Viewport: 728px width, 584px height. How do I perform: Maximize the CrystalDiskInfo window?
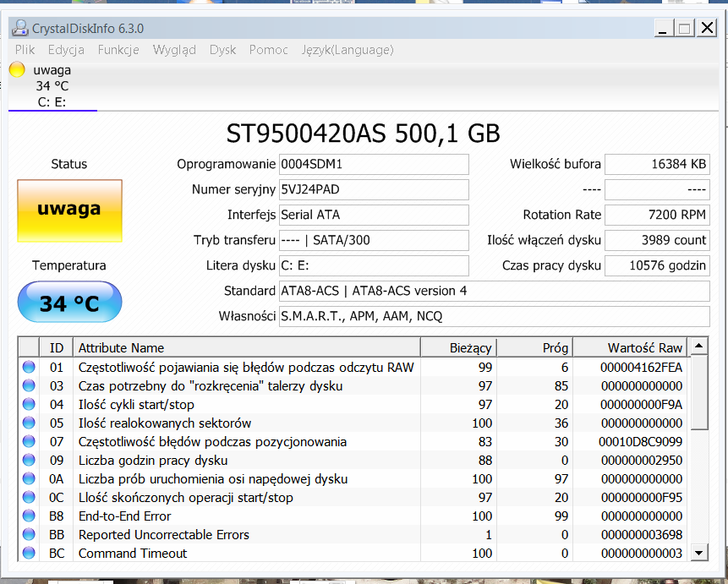pos(684,28)
